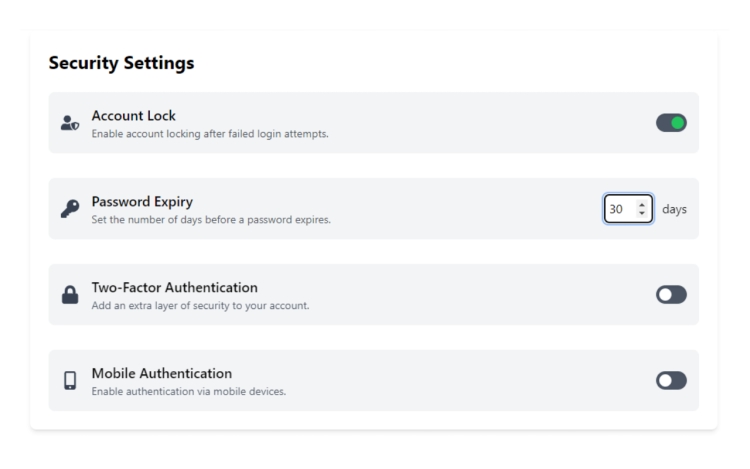Screen dimensions: 750x469
Task: Click the Security Settings heading
Action: tap(121, 63)
